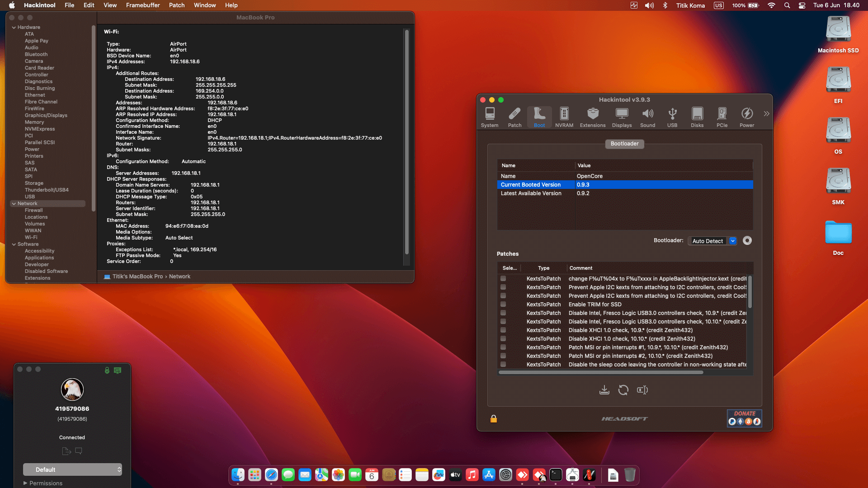The width and height of the screenshot is (868, 488).
Task: Select NVMExpress in the sidebar
Action: (x=40, y=129)
